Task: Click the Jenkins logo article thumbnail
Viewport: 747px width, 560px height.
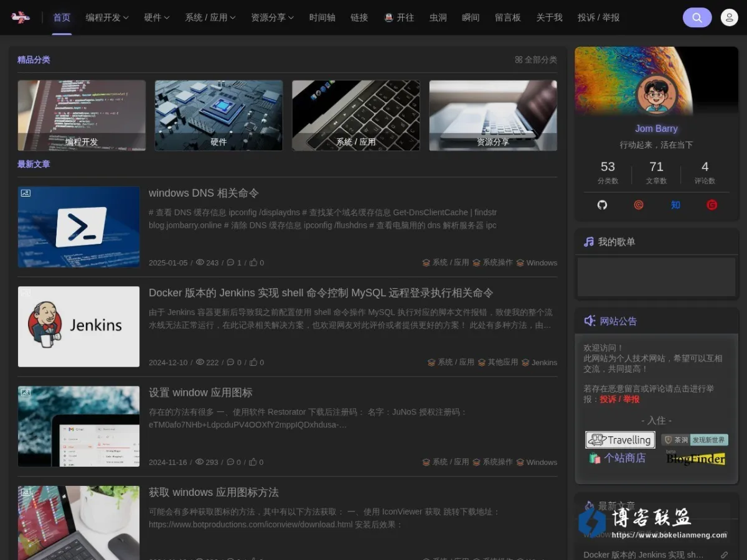Action: click(78, 327)
